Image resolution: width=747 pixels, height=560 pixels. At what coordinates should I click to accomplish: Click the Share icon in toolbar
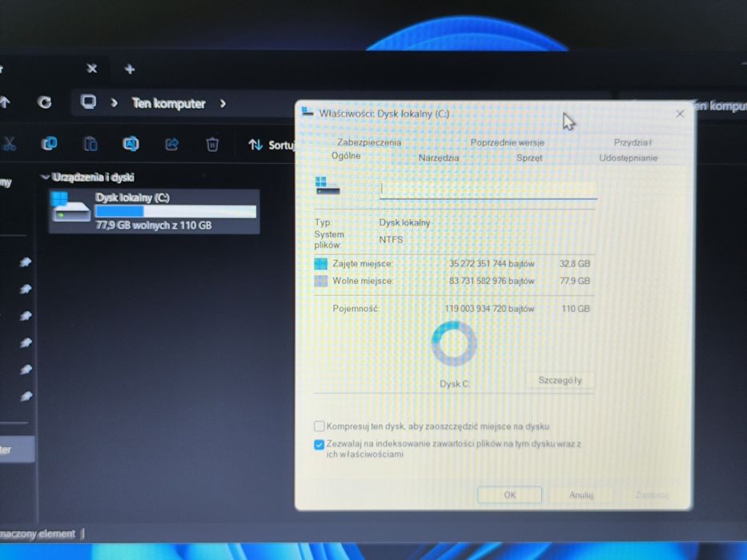172,144
